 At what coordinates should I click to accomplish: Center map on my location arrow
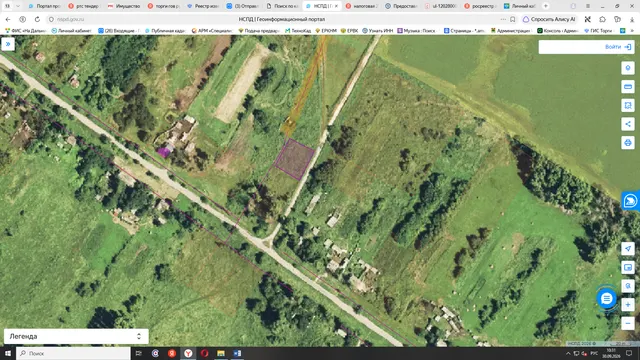628,249
